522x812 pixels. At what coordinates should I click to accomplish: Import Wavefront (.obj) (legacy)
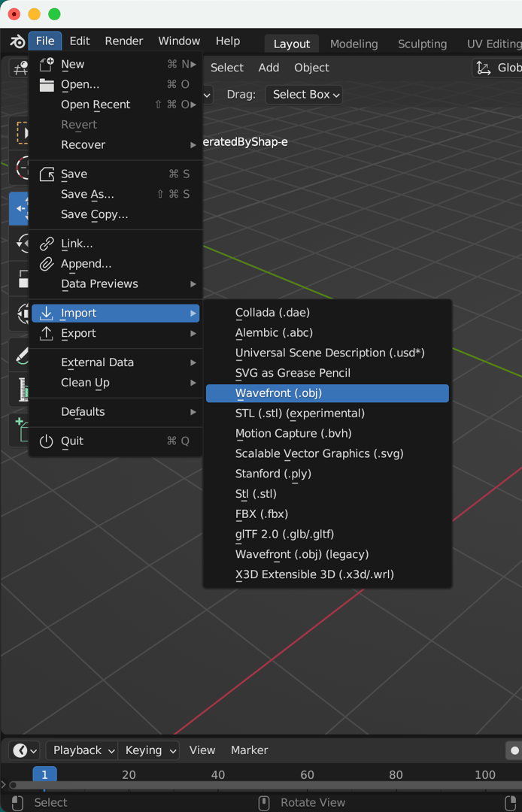click(x=327, y=554)
